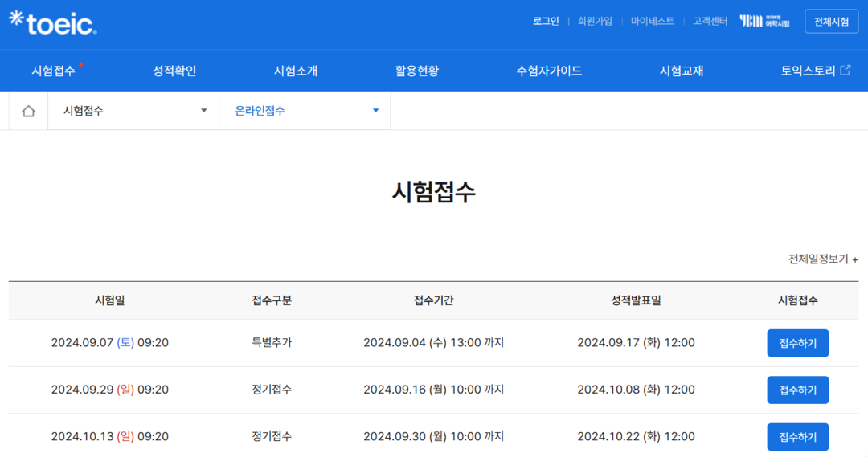This screenshot has width=868, height=457.
Task: Click the YBM 어학시험 logo
Action: pos(764,22)
